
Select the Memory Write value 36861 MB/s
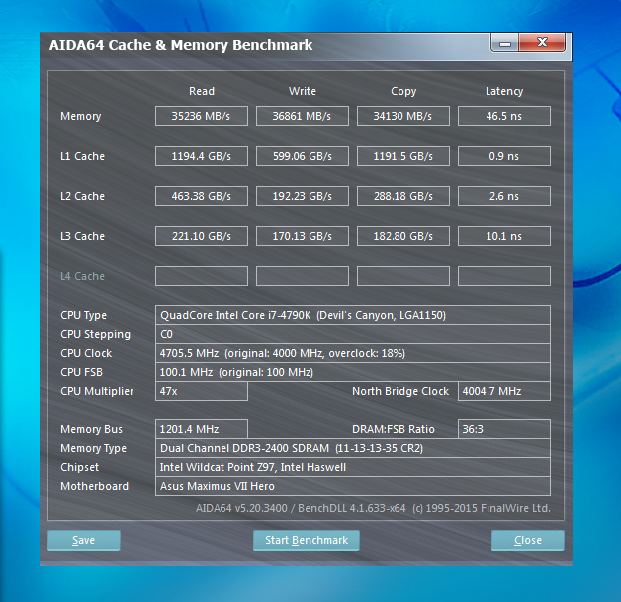point(302,116)
